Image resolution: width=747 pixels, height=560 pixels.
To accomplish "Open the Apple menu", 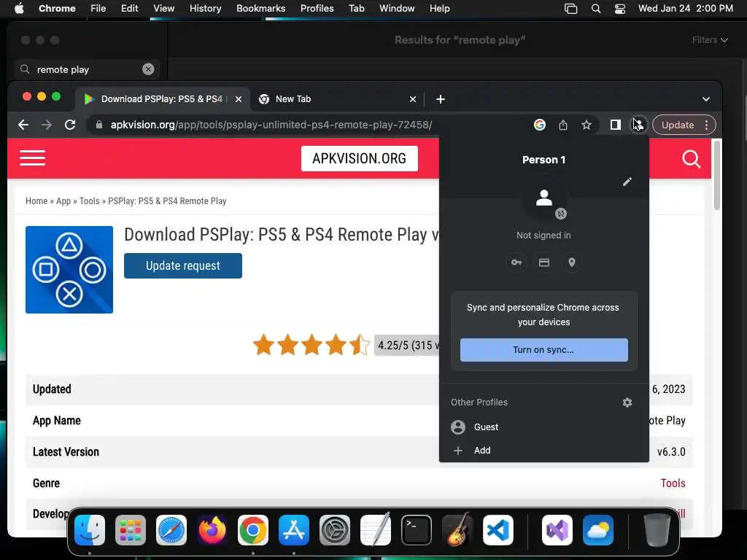I will (19, 9).
